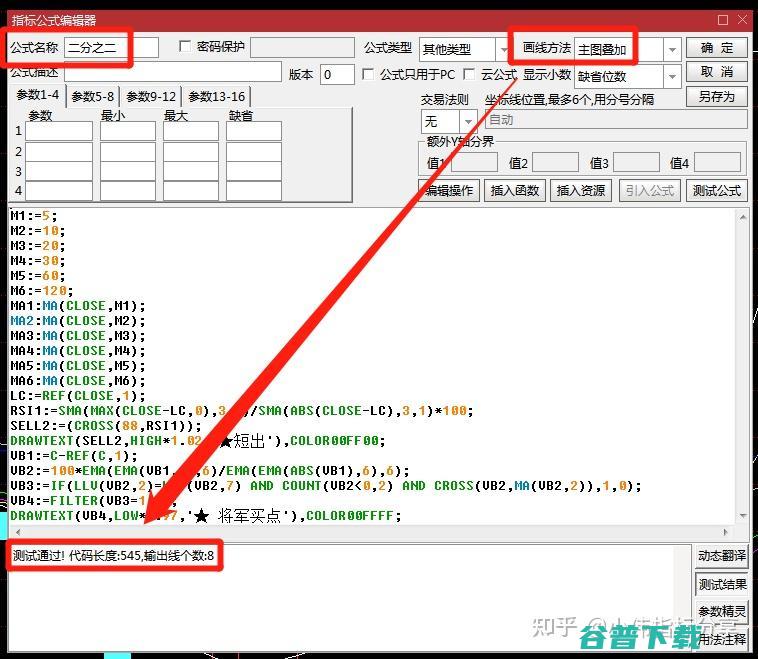Screen dimensions: 758x659
Task: Click the 另存为 button
Action: (x=716, y=97)
